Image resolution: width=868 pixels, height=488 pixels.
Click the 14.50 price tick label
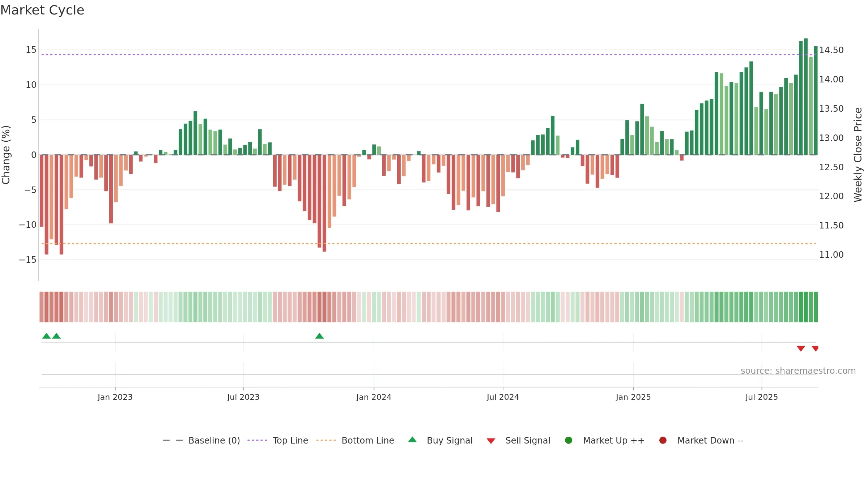(x=831, y=50)
